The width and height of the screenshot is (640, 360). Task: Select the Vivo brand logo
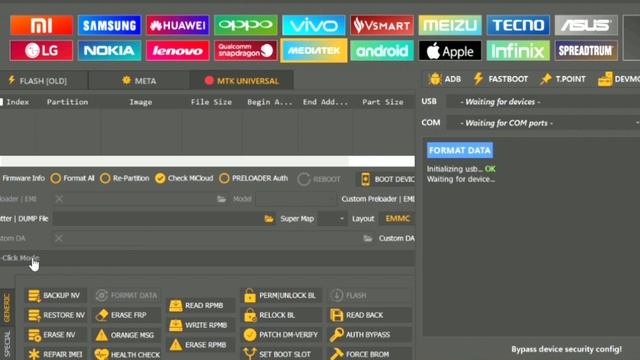tap(313, 25)
